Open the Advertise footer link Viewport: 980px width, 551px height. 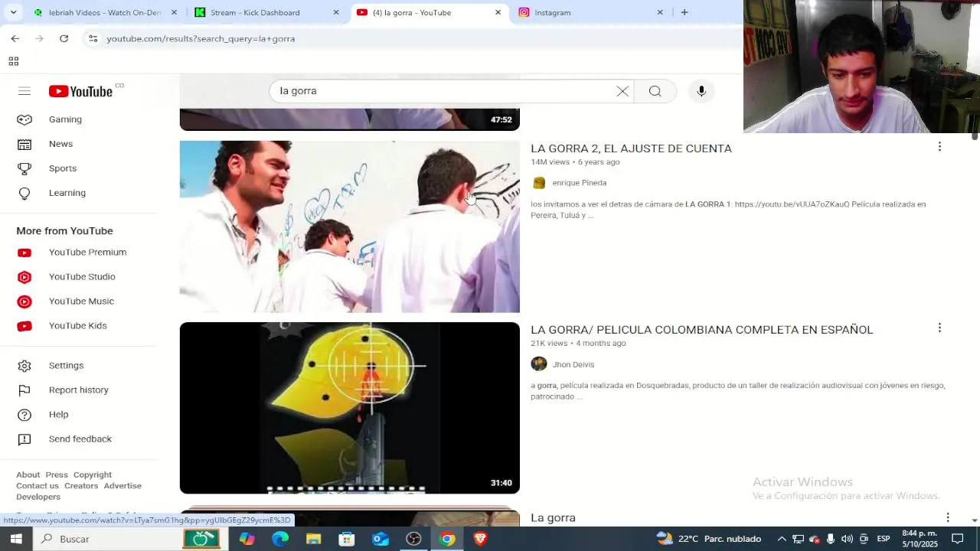tap(122, 486)
